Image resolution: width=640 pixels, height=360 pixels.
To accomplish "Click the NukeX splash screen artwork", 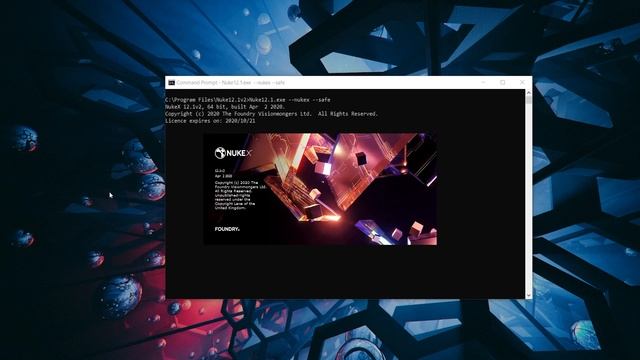I will 320,189.
